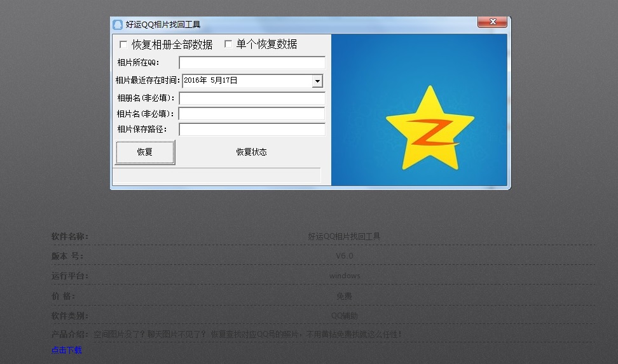Click the date text 2016年 5月17日
The width and height of the screenshot is (618, 364).
click(210, 81)
